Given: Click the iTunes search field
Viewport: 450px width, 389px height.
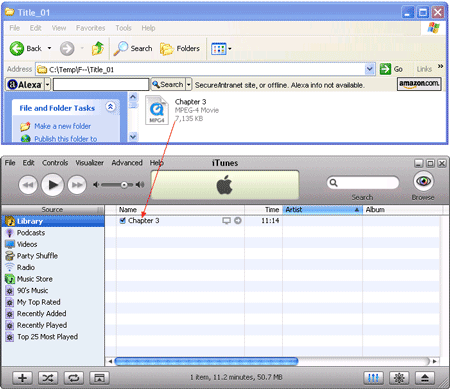Looking at the screenshot, I should (x=363, y=183).
